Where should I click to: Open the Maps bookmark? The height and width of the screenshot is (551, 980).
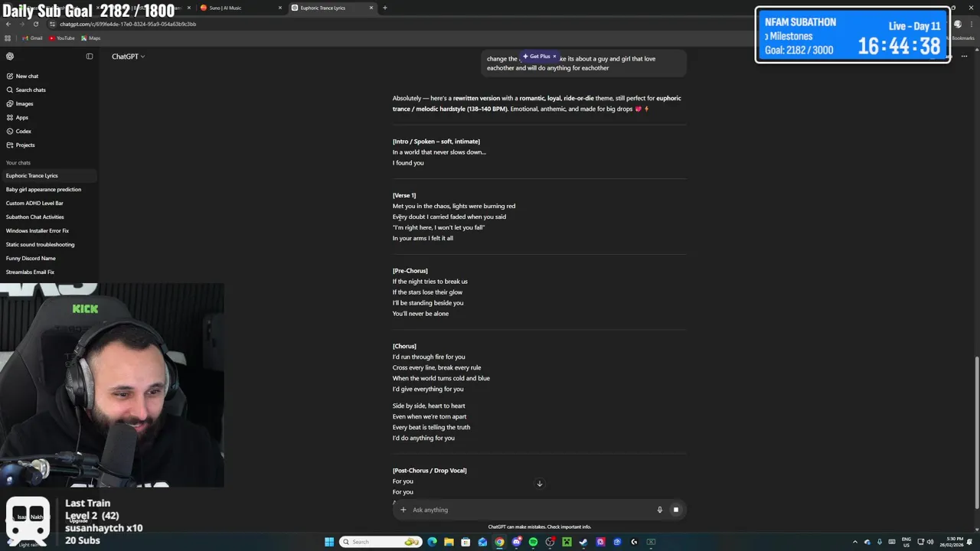pyautogui.click(x=91, y=37)
